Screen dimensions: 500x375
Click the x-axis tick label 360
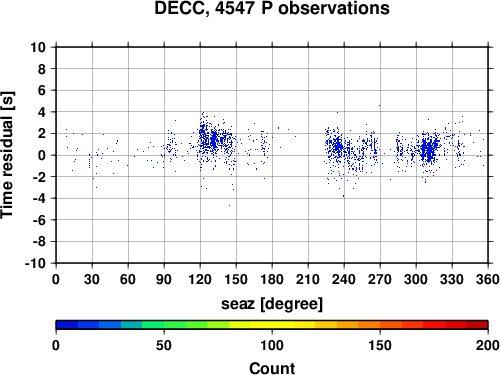point(488,279)
